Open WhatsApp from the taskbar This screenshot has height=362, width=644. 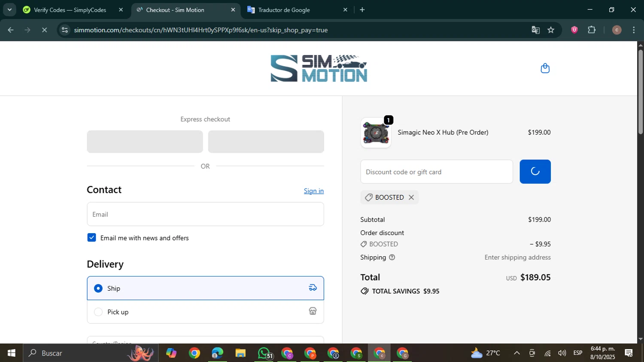(264, 353)
